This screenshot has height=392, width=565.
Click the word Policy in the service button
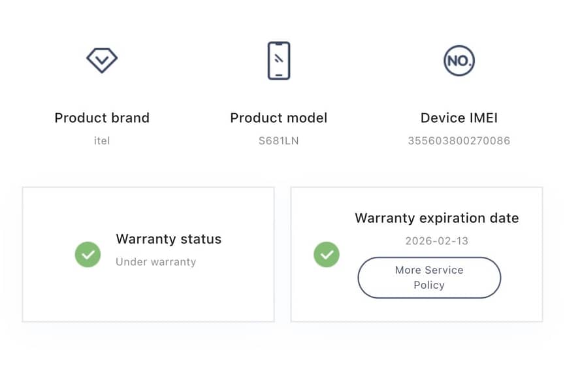click(x=429, y=286)
